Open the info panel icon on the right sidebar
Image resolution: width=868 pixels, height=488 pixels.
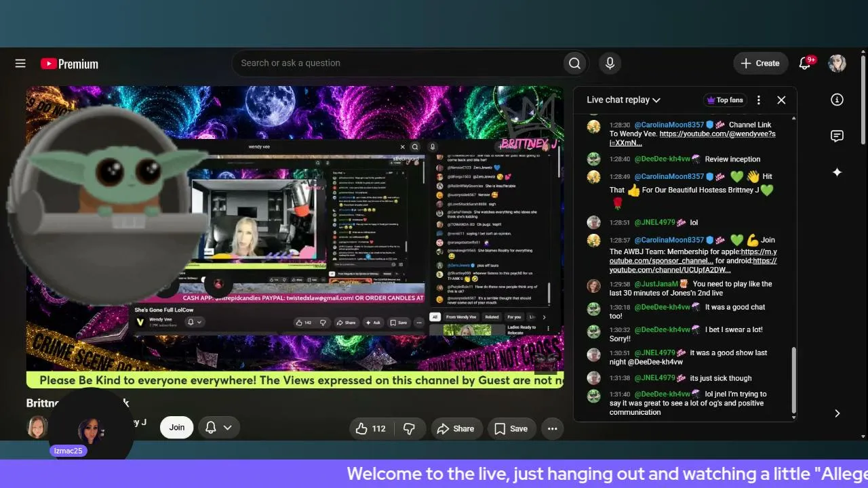(837, 100)
